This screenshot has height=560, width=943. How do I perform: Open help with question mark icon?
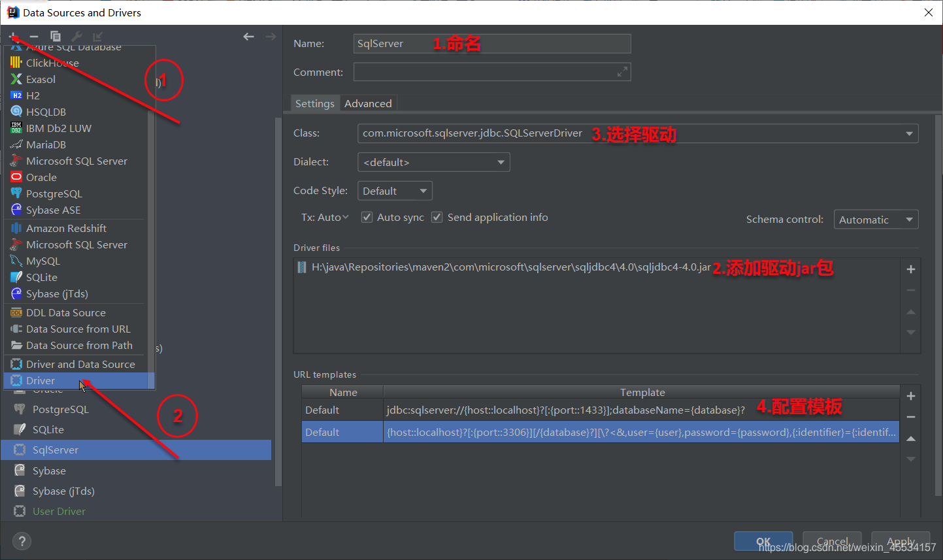tap(22, 541)
